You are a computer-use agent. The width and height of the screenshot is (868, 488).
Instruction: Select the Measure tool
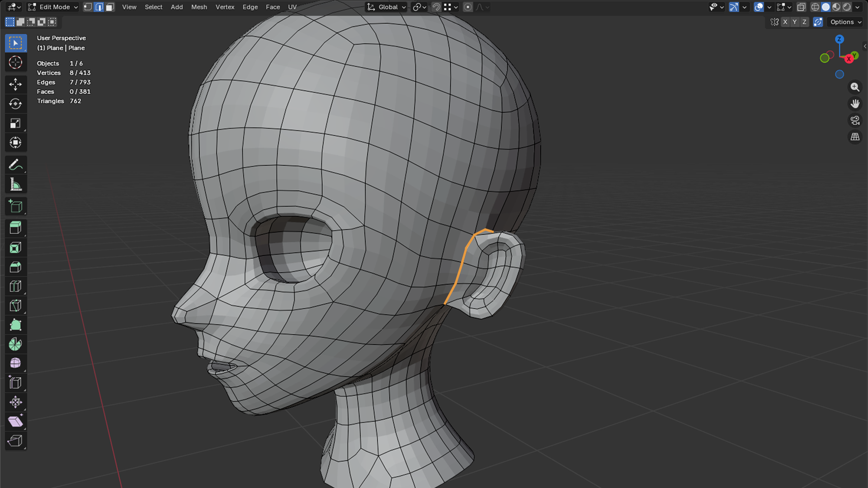click(x=15, y=184)
